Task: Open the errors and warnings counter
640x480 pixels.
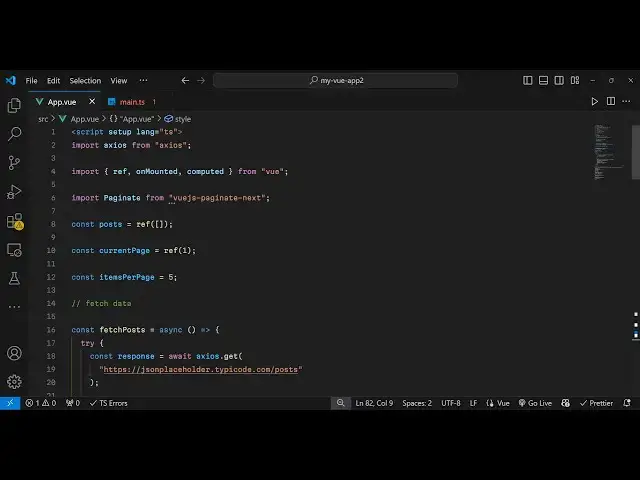Action: [x=41, y=403]
